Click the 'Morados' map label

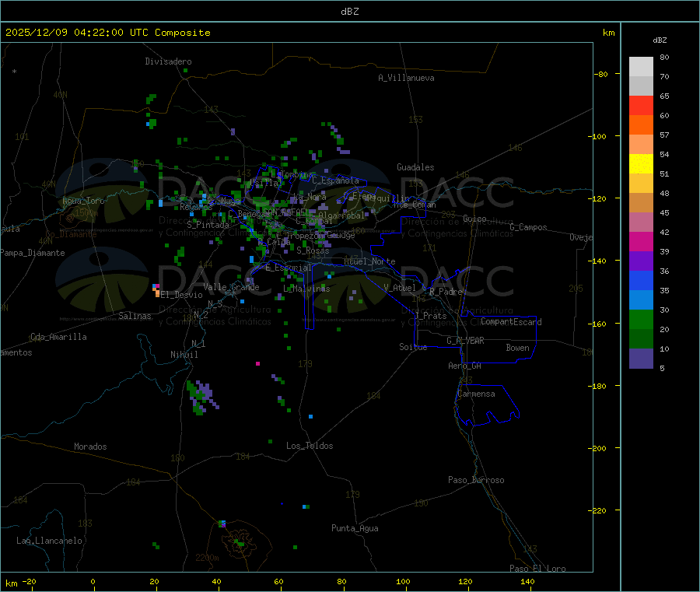(x=91, y=447)
